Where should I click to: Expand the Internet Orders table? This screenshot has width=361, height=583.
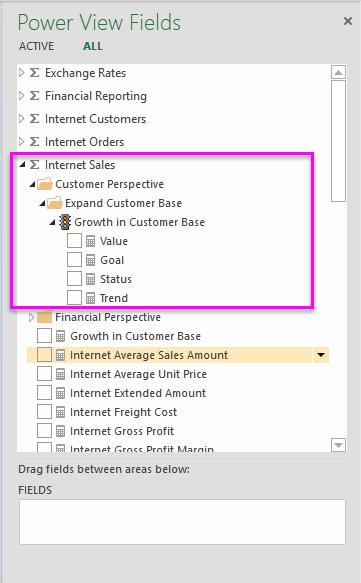(22, 142)
